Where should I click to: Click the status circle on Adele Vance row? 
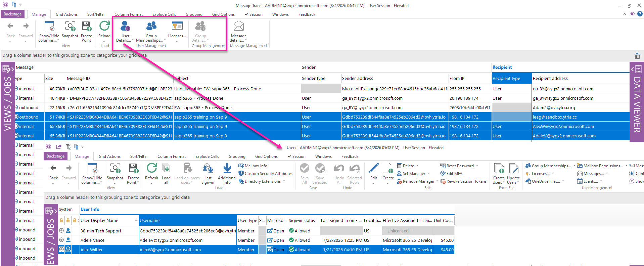pyautogui.click(x=61, y=240)
